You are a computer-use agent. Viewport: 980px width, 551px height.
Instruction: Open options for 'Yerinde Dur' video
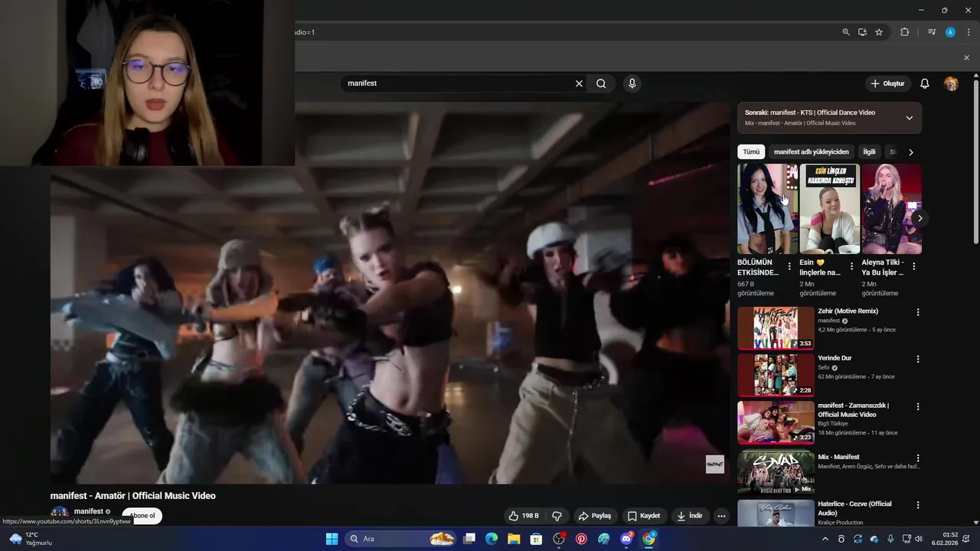pos(918,359)
